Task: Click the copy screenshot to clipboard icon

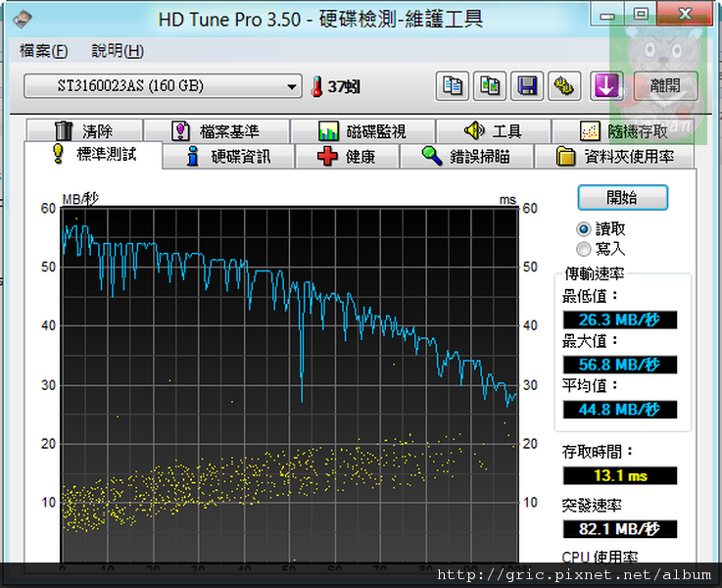Action: point(490,86)
